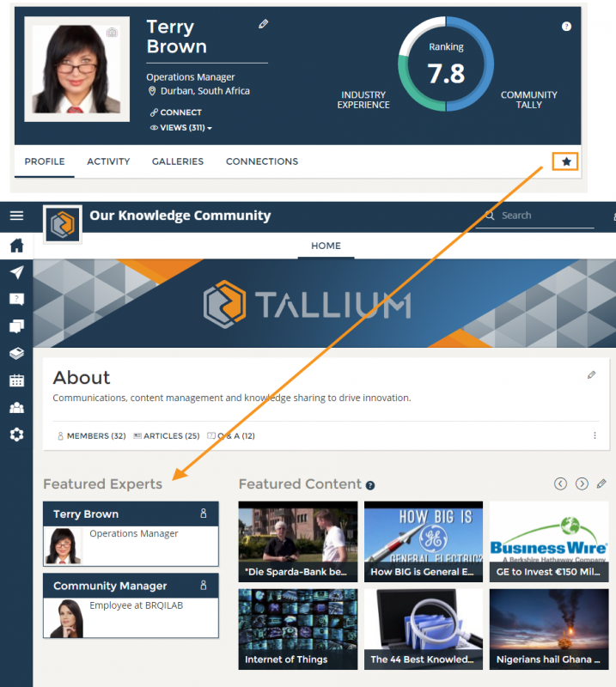Open the chat bubbles sidebar icon
Image resolution: width=616 pixels, height=687 pixels.
point(16,326)
